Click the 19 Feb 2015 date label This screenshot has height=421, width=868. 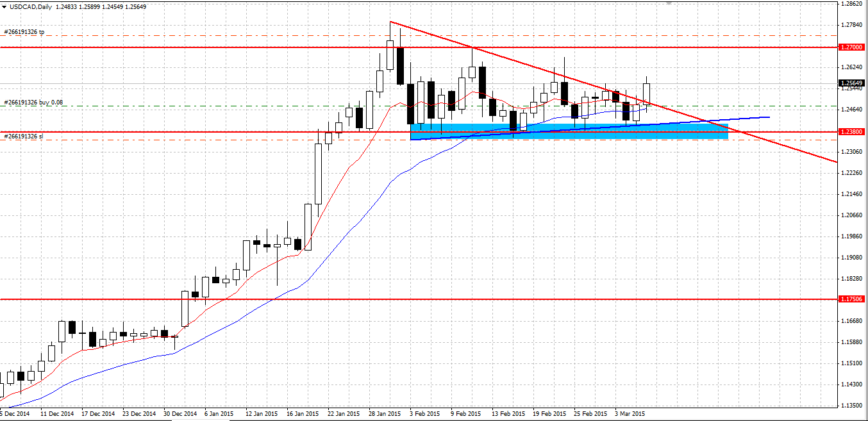pyautogui.click(x=549, y=414)
